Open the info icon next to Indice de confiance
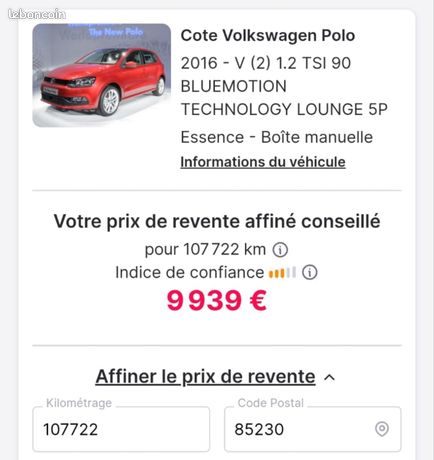 click(310, 272)
